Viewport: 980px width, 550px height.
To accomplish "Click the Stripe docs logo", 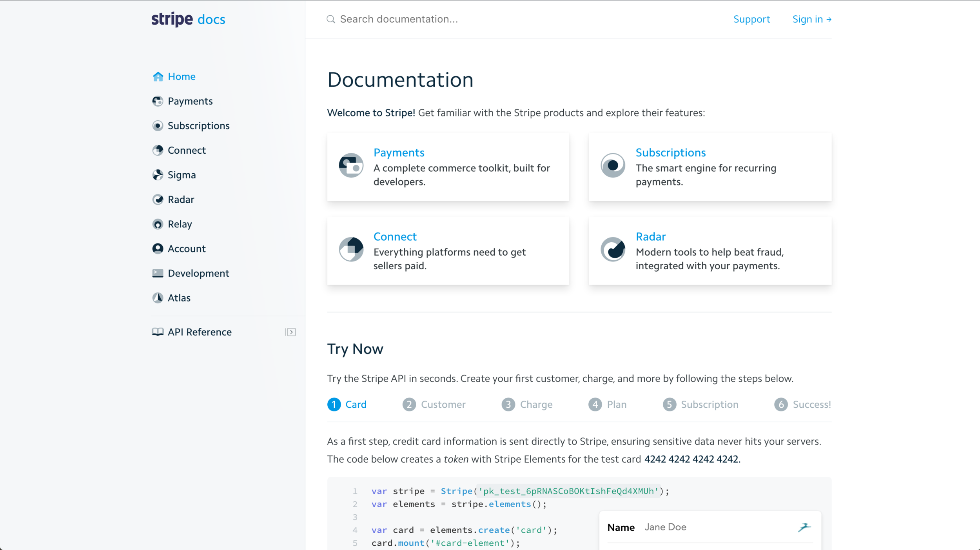I will pyautogui.click(x=188, y=19).
